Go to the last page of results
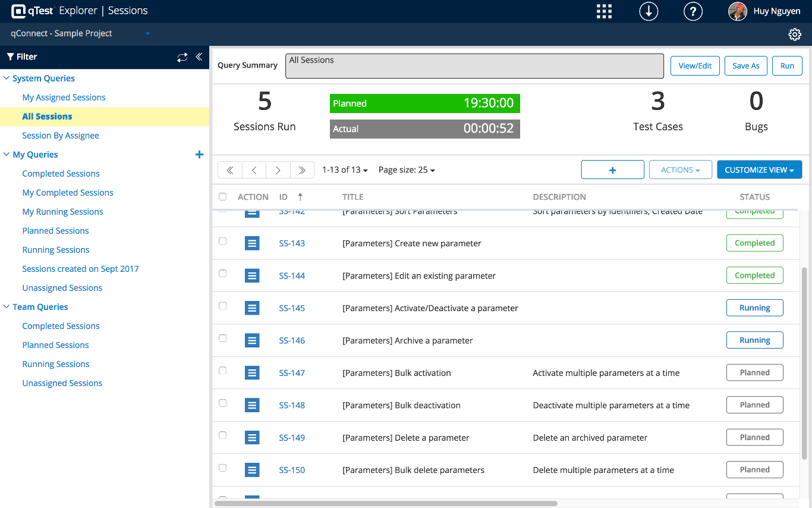812x508 pixels. (302, 170)
